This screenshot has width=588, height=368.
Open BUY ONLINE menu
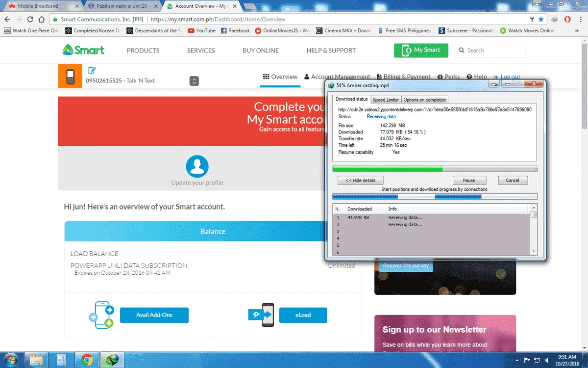(x=261, y=51)
